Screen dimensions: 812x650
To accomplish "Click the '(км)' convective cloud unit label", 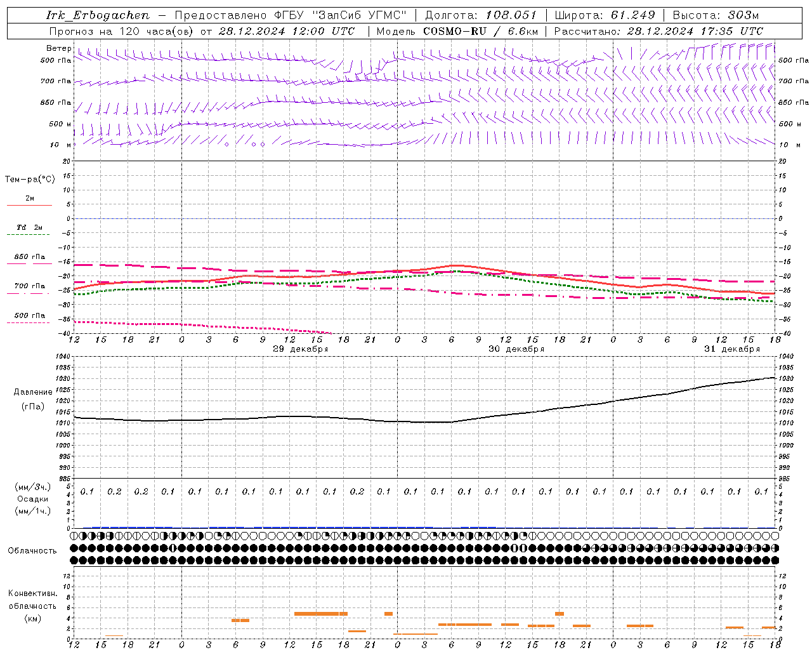I will point(33,618).
